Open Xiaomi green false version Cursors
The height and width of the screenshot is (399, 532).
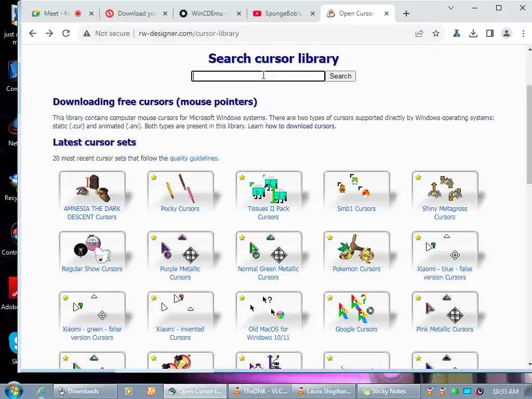click(x=92, y=333)
